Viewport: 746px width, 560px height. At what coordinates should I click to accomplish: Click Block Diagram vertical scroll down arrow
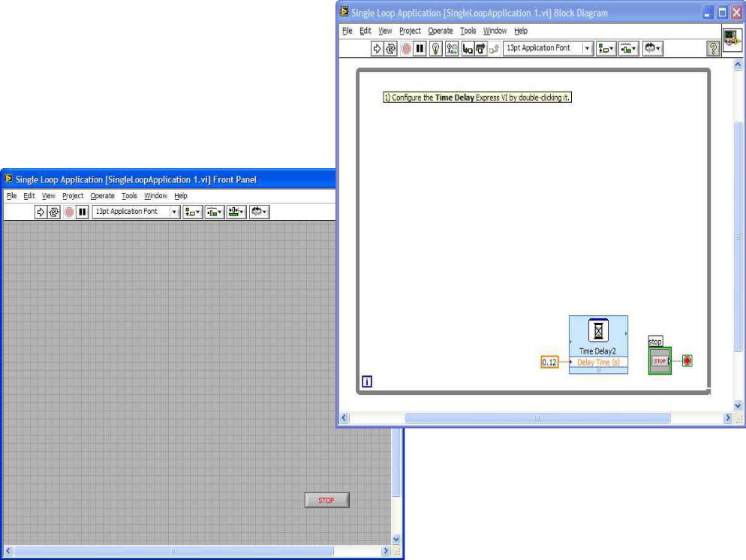click(x=738, y=406)
